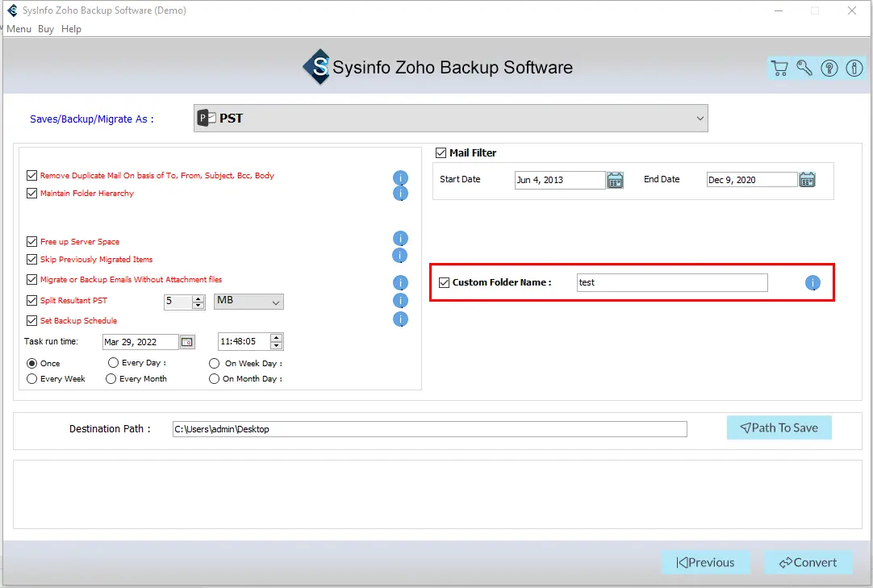Click the app icon in title bar
Viewport: 873px width, 588px height.
click(x=12, y=10)
